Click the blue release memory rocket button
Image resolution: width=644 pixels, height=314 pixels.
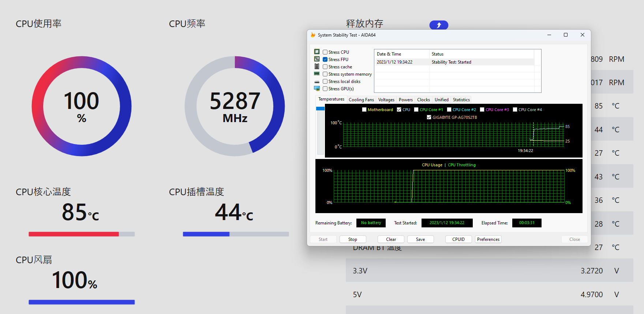coord(439,25)
